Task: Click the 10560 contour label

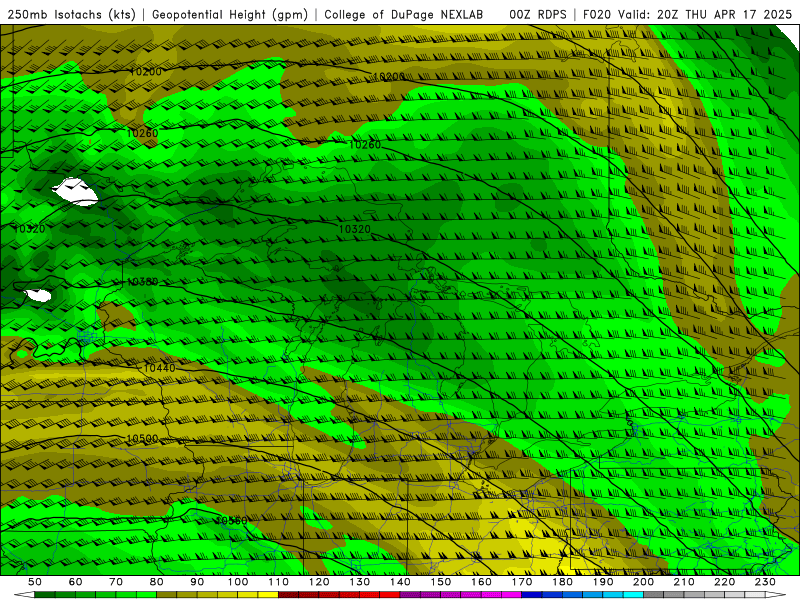Action: [231, 520]
